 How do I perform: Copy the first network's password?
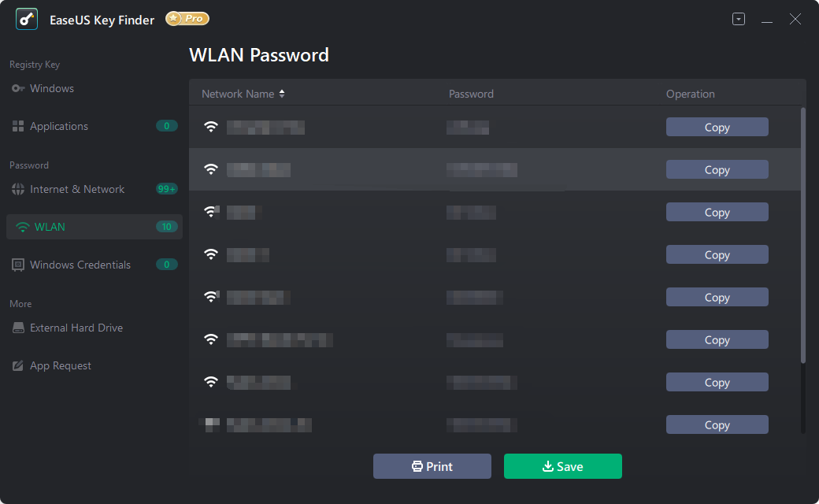click(717, 128)
